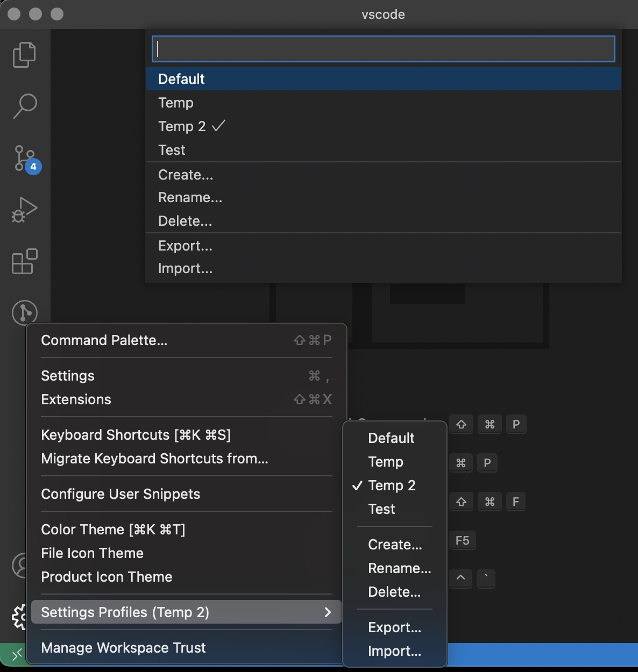This screenshot has width=638, height=672.
Task: Click inside the profile search input field
Action: pos(383,48)
